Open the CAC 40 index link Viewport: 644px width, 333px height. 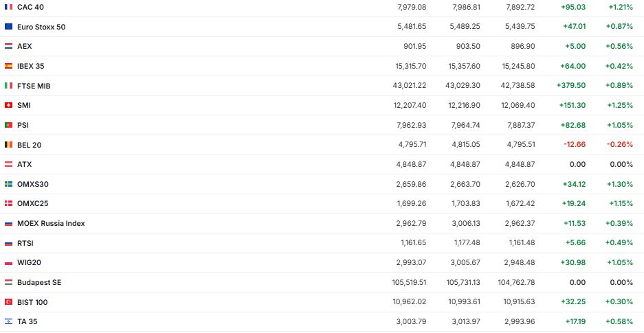coord(31,7)
